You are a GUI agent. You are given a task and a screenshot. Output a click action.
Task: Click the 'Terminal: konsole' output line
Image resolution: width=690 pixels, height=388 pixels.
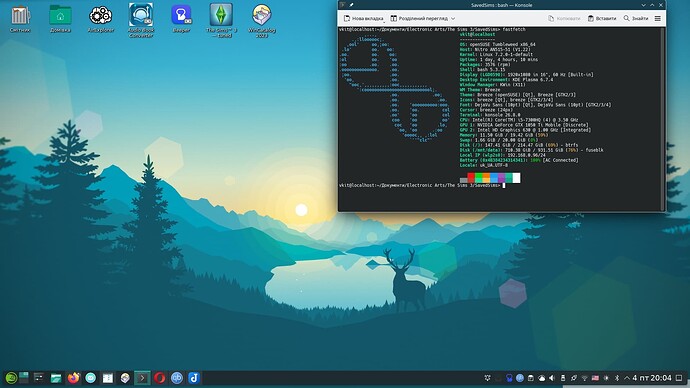pyautogui.click(x=490, y=115)
